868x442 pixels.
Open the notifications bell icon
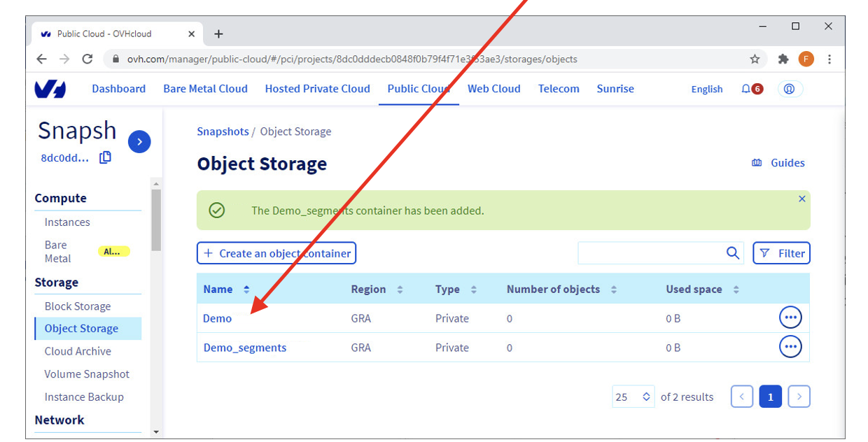click(746, 89)
